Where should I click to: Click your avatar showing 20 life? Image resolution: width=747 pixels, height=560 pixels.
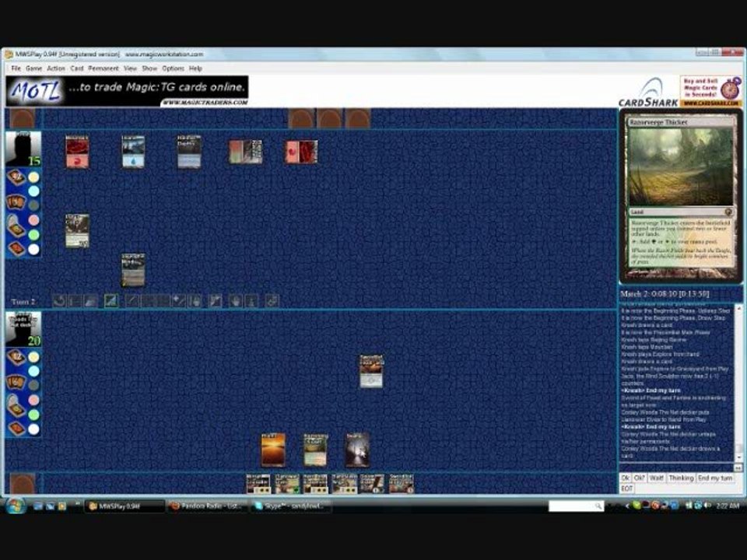pos(23,330)
